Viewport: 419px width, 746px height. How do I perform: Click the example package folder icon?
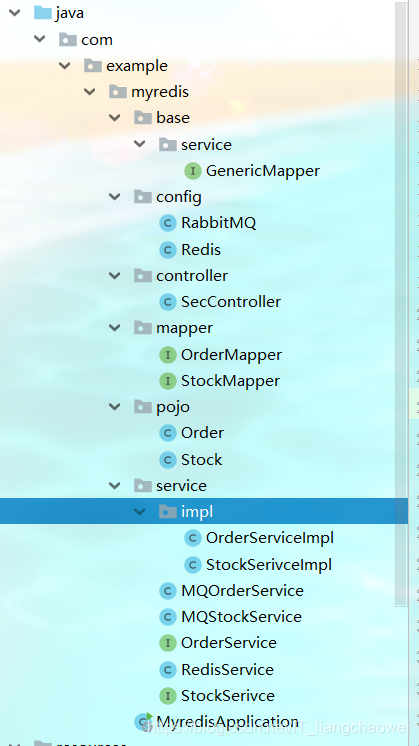pos(93,66)
